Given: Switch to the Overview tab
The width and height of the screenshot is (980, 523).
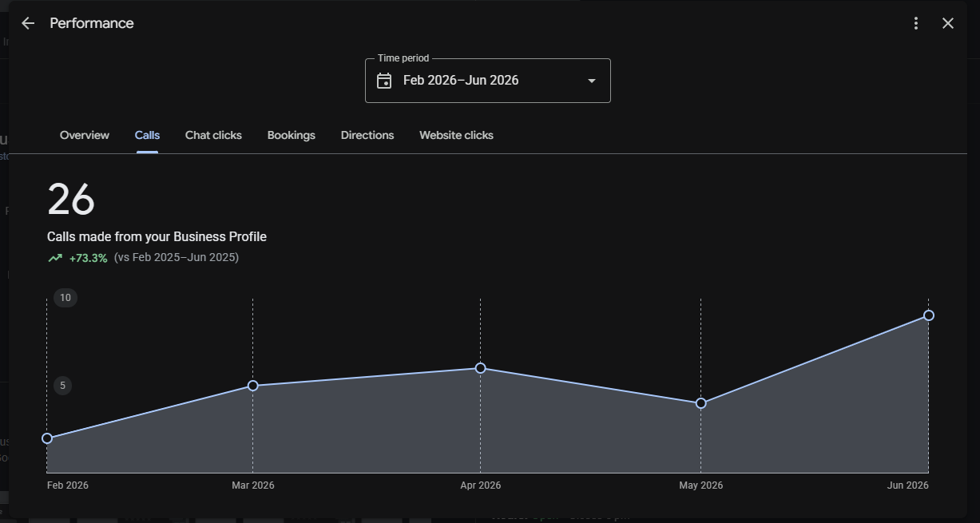Looking at the screenshot, I should (85, 135).
